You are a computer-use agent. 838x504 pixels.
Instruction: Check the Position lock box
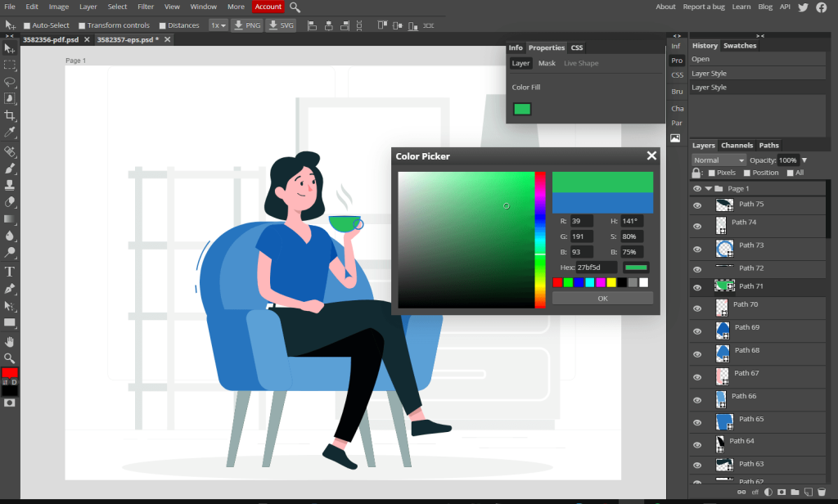[x=747, y=173]
